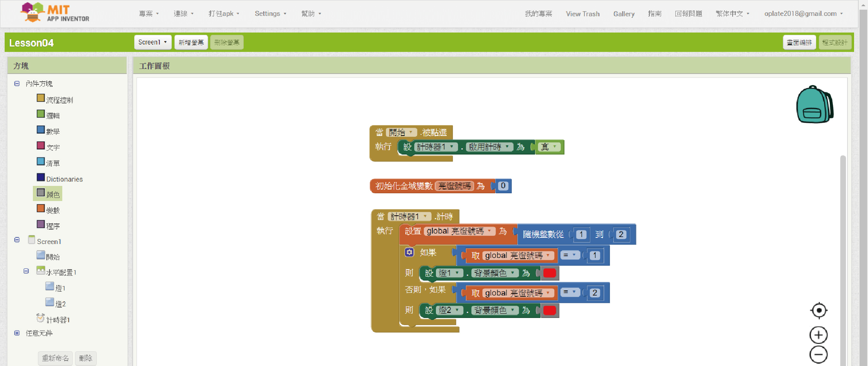
Task: Select the 變數 block category icon
Action: coord(41,208)
